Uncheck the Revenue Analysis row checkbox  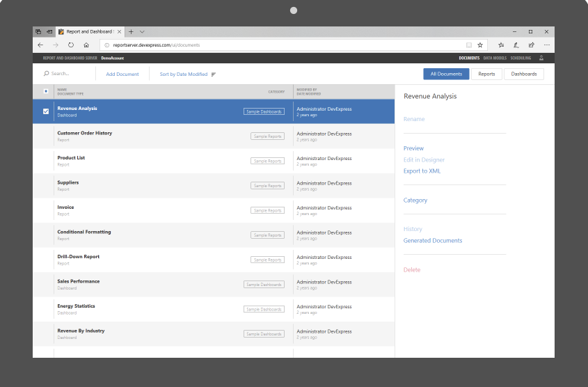[x=46, y=111]
